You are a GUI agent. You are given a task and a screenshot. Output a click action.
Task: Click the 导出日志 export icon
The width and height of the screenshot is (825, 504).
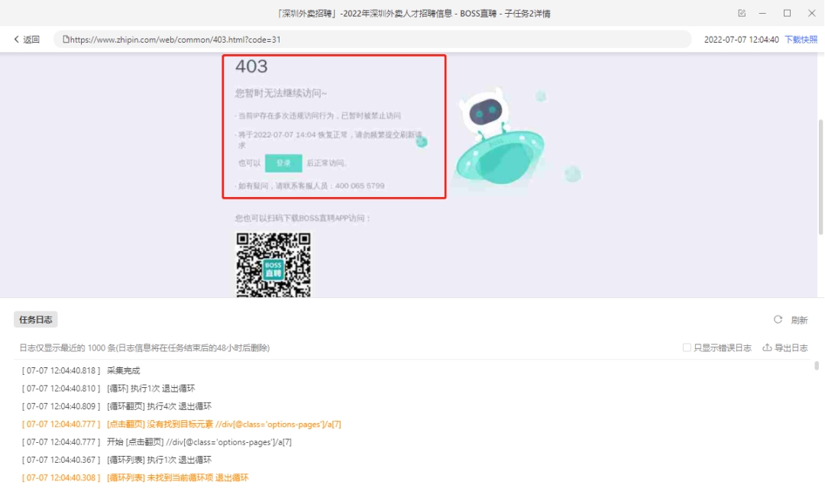coord(767,347)
